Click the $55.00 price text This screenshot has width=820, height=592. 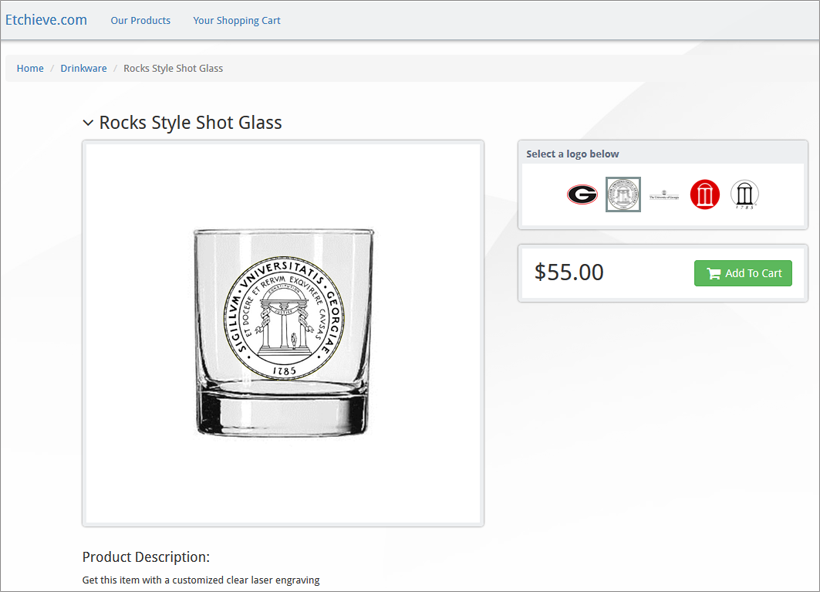coord(569,272)
